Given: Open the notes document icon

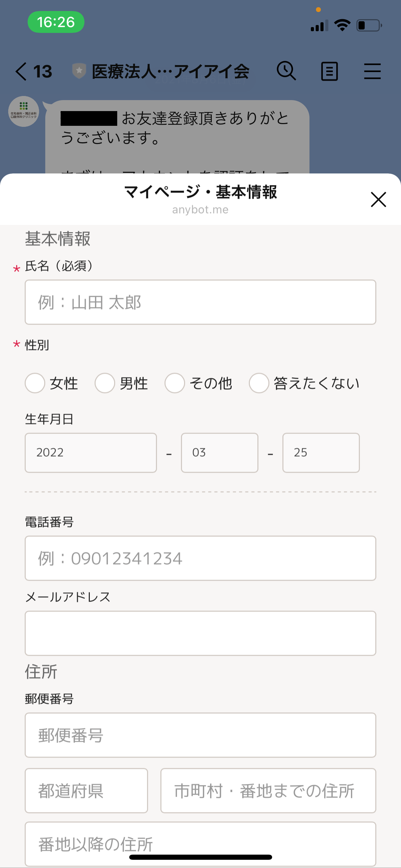Looking at the screenshot, I should [x=329, y=71].
